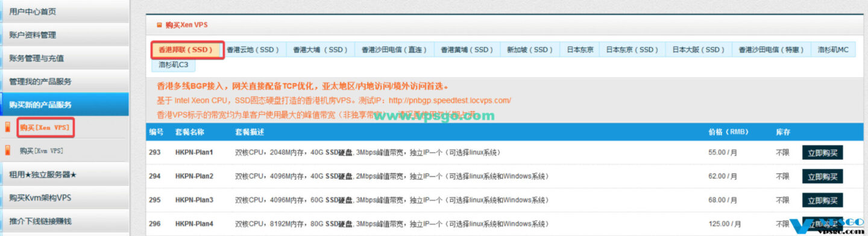Click the 125.00 /月 price
This screenshot has height=236, width=868.
(x=725, y=223)
